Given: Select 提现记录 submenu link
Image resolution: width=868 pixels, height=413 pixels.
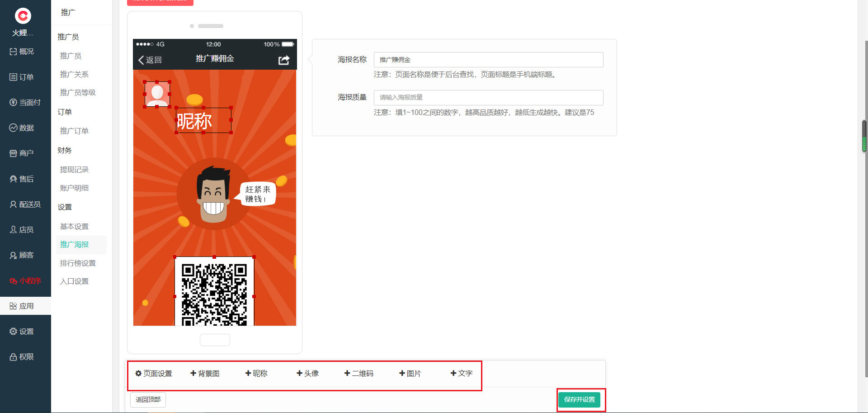Looking at the screenshot, I should pyautogui.click(x=74, y=169).
